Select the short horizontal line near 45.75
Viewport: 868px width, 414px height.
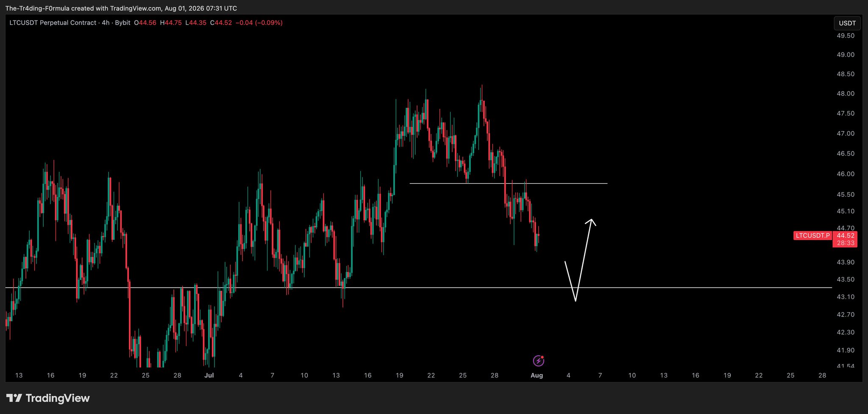point(509,183)
